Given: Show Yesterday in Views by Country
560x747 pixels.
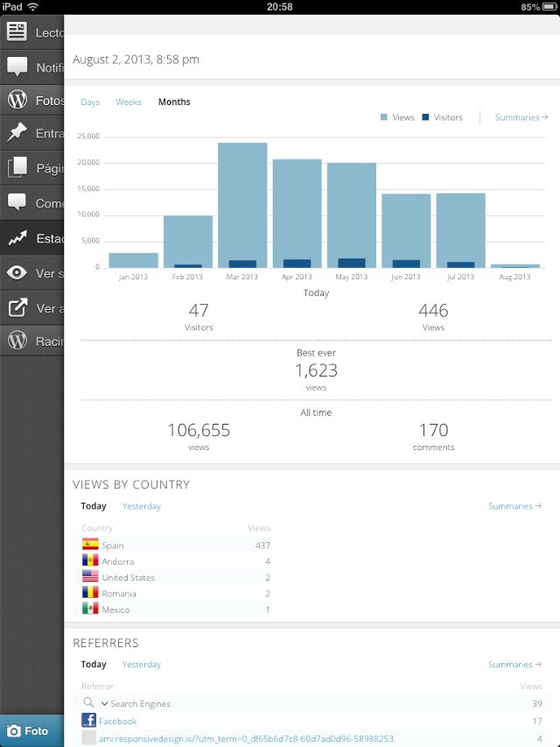Looking at the screenshot, I should coord(142,506).
